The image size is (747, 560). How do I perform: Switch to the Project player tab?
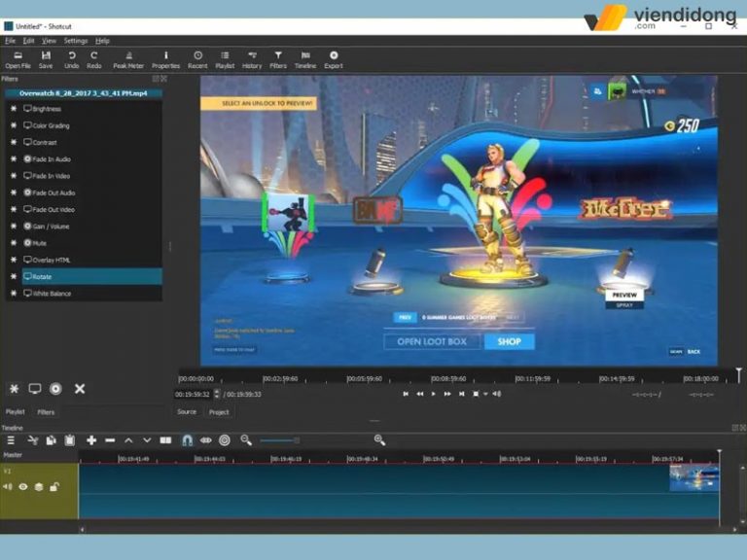pyautogui.click(x=219, y=412)
